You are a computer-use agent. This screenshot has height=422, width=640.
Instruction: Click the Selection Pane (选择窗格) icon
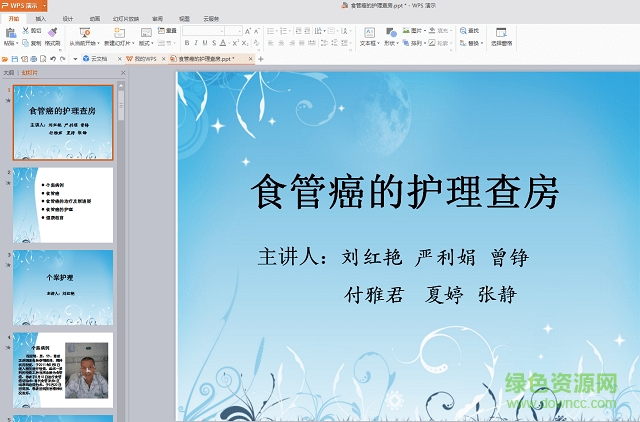click(501, 32)
